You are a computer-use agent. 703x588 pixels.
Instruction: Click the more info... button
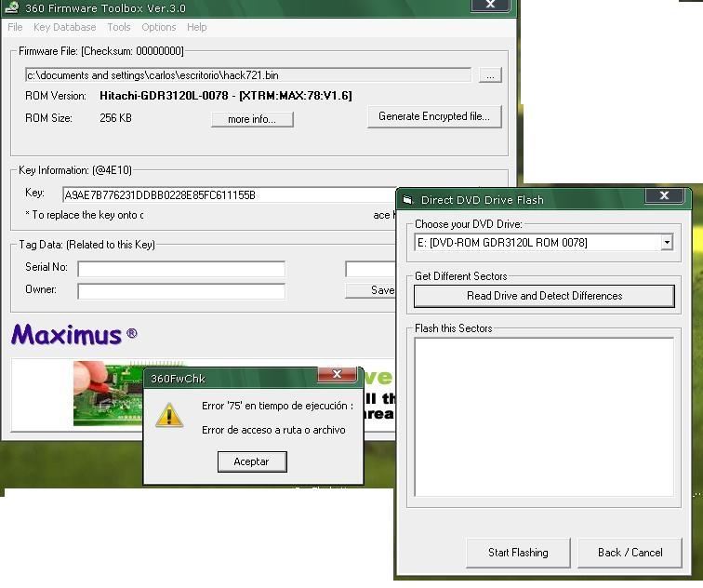252,119
